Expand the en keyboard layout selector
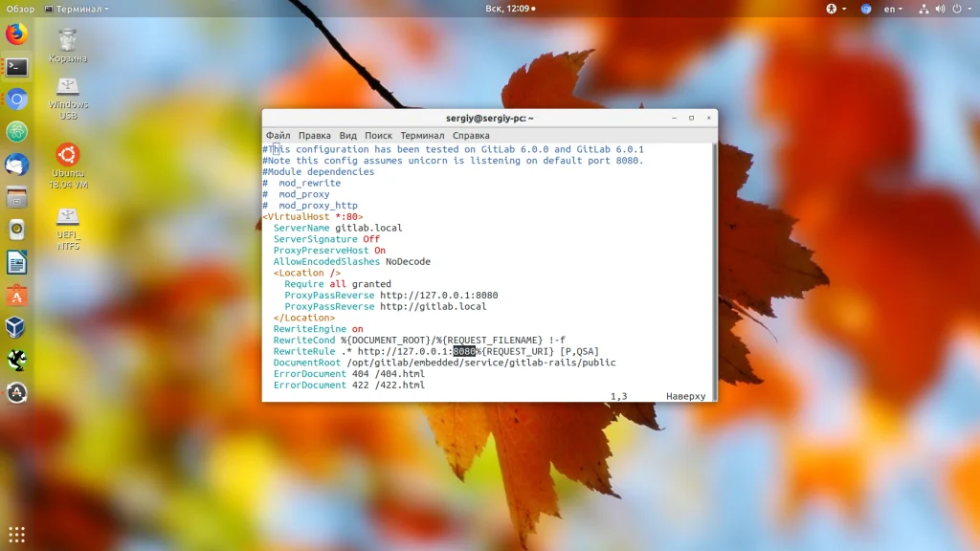Viewport: 980px width, 551px height. point(893,9)
